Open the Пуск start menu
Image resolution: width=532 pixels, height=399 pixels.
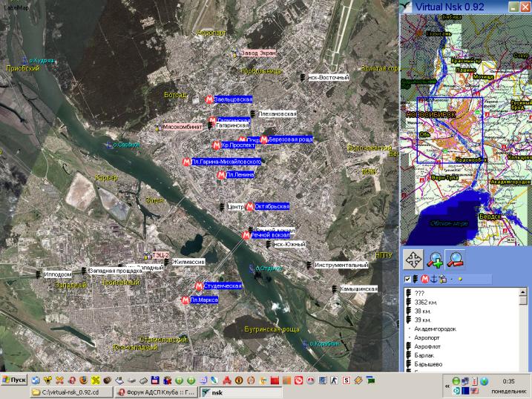pyautogui.click(x=14, y=380)
